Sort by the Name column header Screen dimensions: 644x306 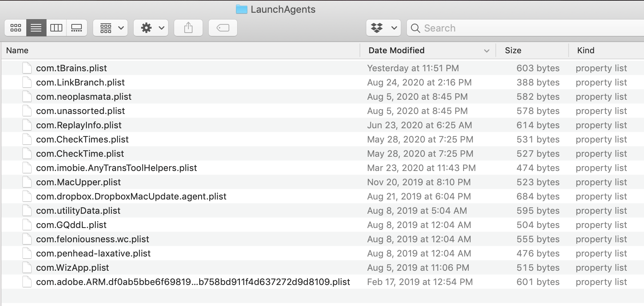click(x=17, y=50)
